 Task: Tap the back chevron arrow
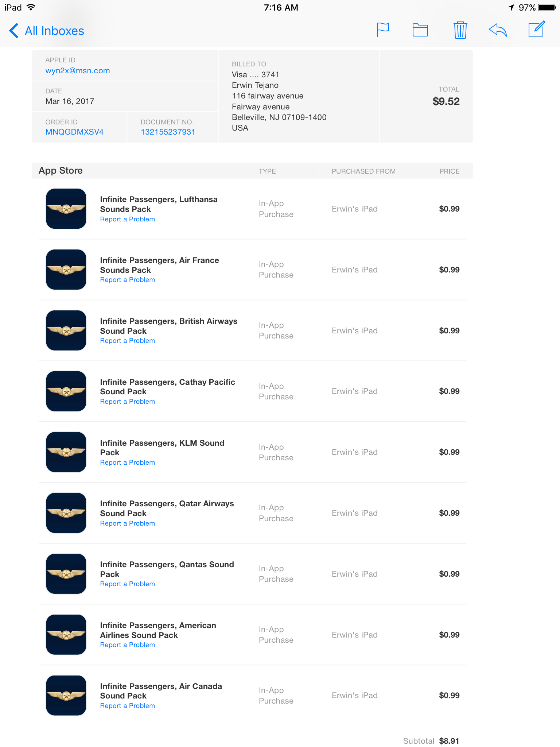click(x=14, y=31)
